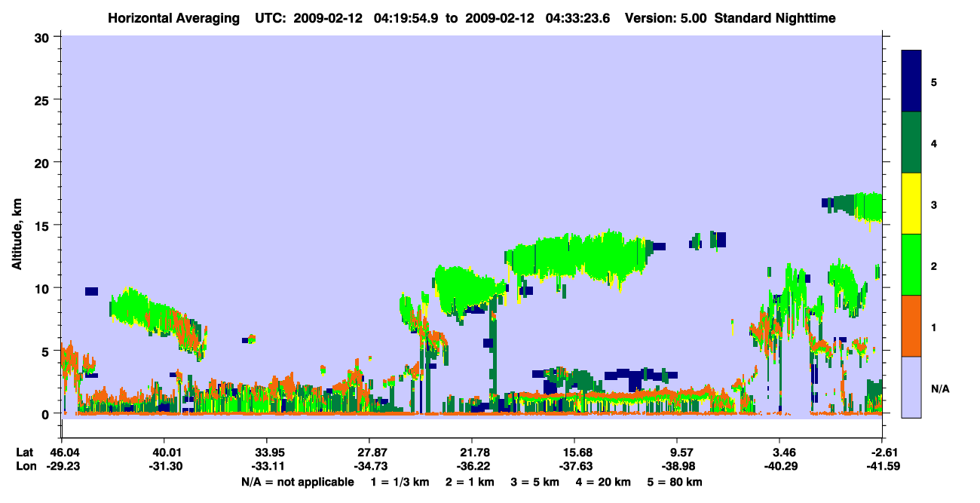Click the bright green colorbar segment labeled 2
The height and width of the screenshot is (503, 980).
pos(911,265)
